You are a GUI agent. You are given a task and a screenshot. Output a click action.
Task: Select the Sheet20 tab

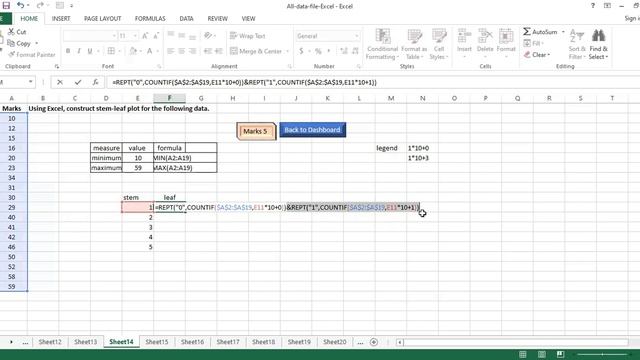[335, 342]
